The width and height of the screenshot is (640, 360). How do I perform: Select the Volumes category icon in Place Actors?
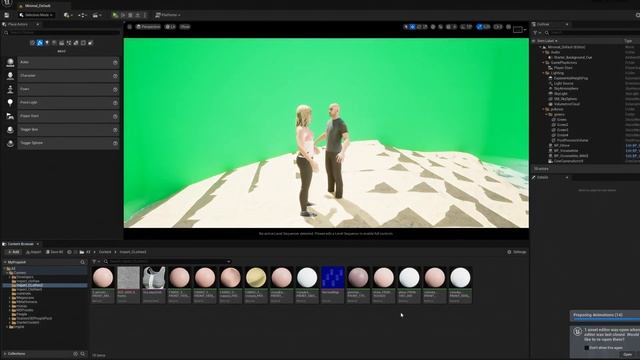click(x=83, y=43)
